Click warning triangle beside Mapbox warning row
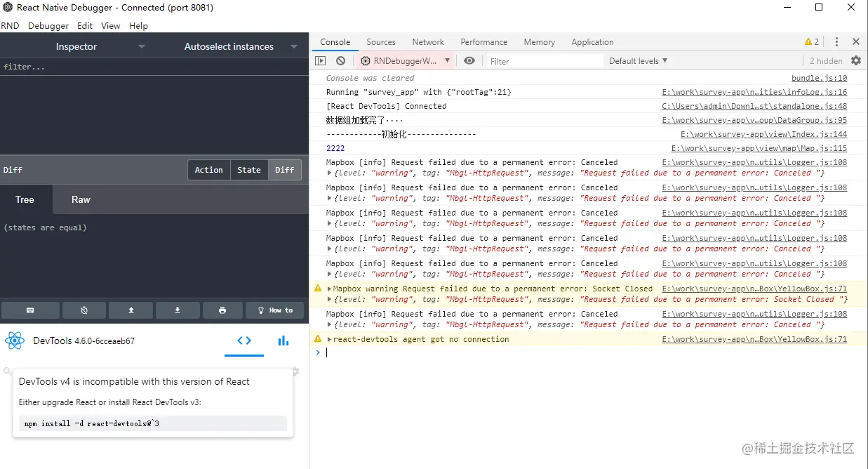The image size is (868, 469). click(318, 289)
